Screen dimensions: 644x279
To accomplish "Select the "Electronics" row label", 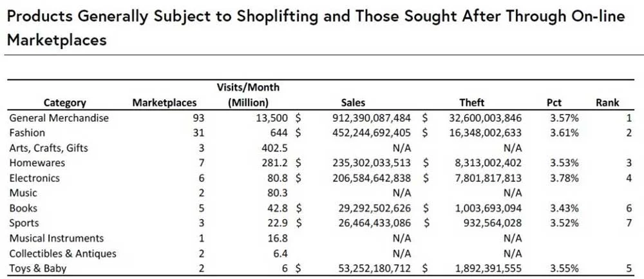I will (34, 178).
